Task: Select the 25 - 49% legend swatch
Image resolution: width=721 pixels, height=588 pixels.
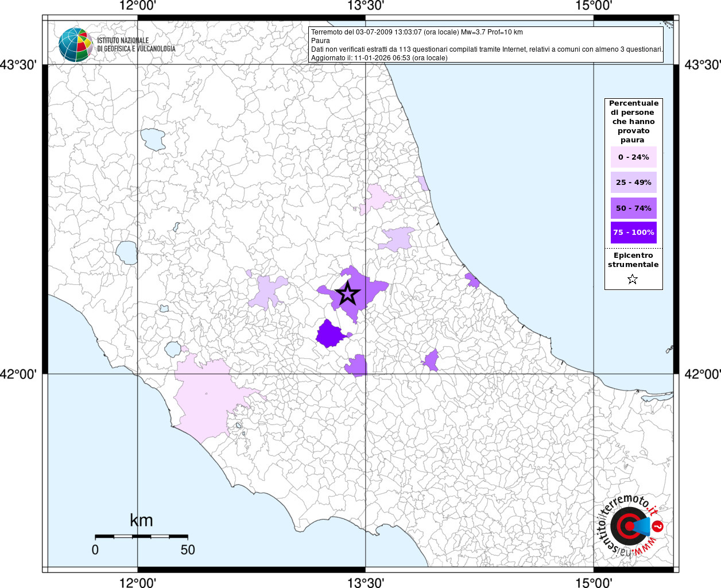Action: click(x=634, y=182)
